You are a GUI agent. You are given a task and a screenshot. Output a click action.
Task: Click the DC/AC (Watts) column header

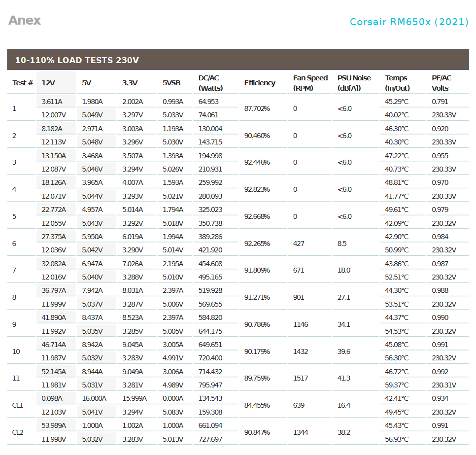(210, 83)
